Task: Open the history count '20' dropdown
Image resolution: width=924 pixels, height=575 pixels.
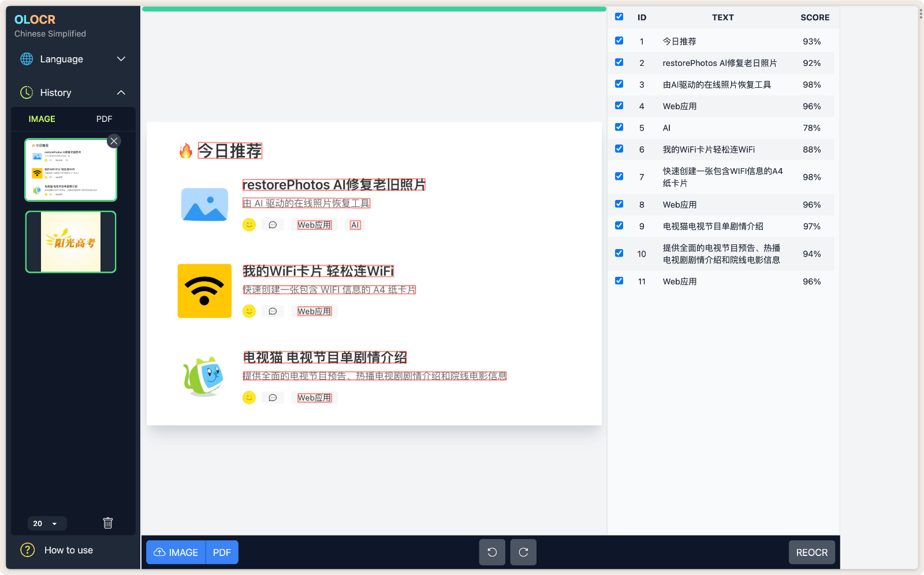Action: tap(47, 523)
